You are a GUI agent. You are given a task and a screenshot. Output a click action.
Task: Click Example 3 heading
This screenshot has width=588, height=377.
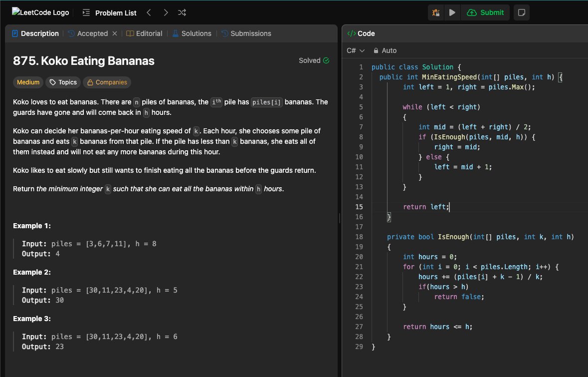tap(32, 319)
